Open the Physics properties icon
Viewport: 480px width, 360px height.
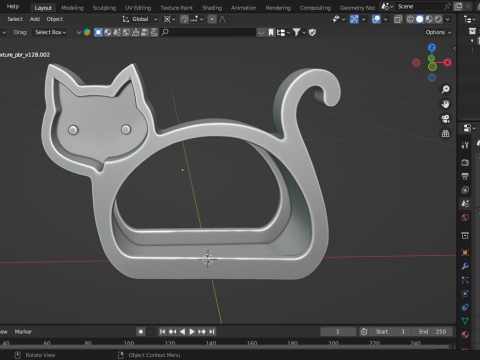pos(465,293)
